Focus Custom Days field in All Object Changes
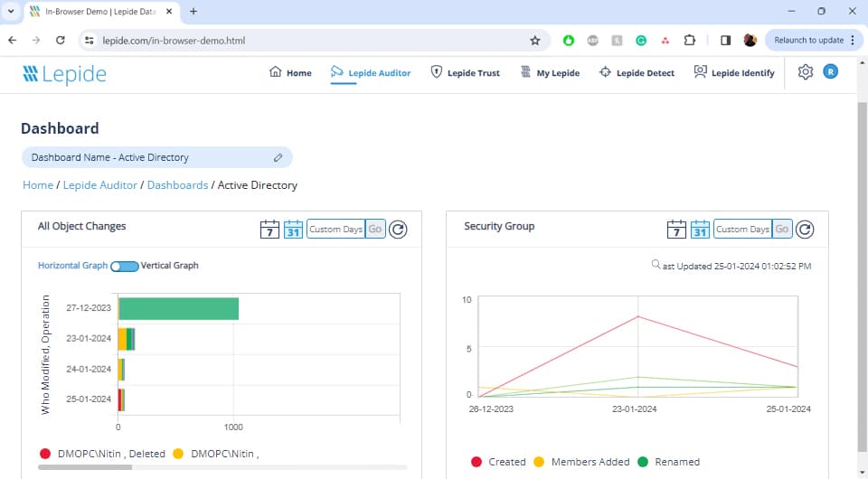Screen dimensions: 868x479 point(335,229)
